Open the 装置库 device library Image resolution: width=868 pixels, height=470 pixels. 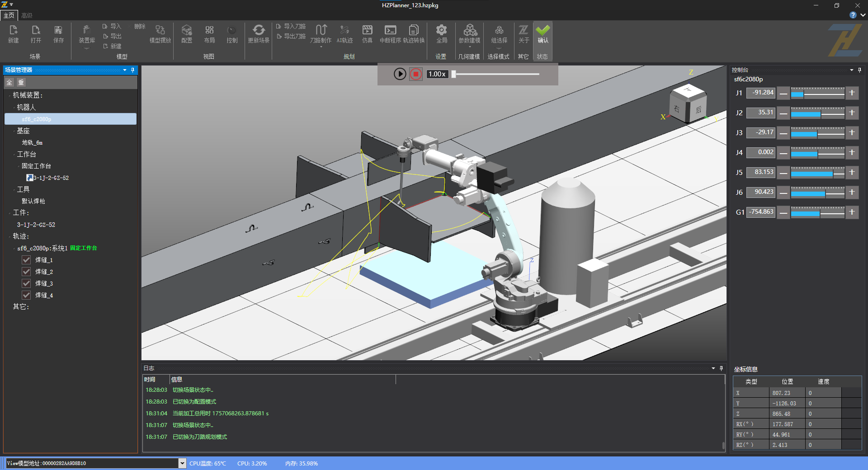click(87, 34)
